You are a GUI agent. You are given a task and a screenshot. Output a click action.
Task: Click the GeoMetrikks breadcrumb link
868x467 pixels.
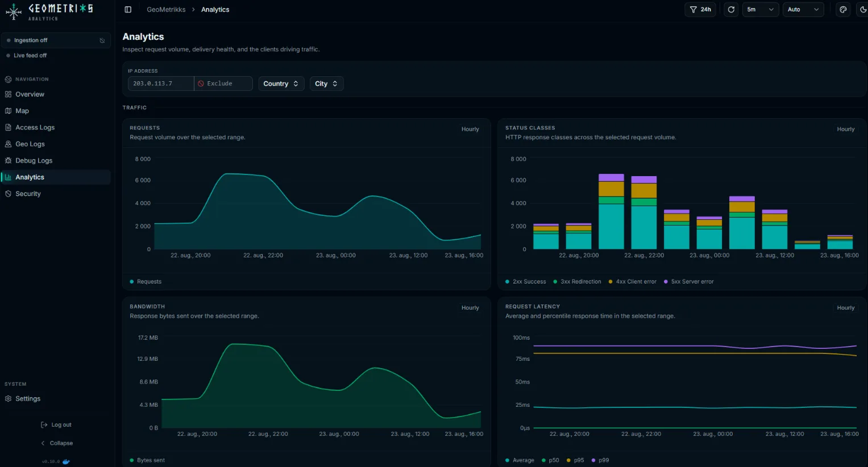point(166,10)
